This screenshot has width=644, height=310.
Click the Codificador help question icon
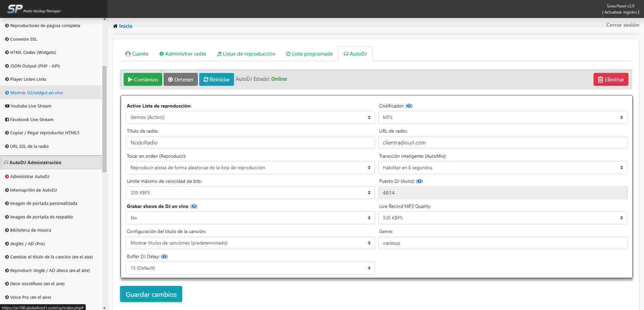[409, 106]
